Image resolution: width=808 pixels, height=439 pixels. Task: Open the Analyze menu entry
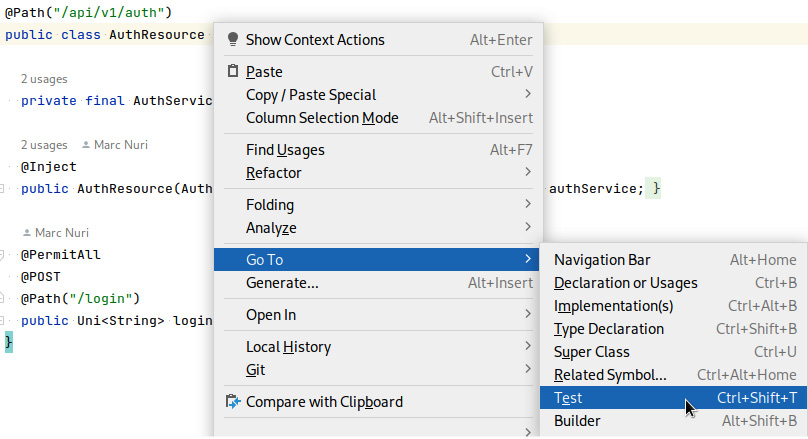pyautogui.click(x=378, y=228)
